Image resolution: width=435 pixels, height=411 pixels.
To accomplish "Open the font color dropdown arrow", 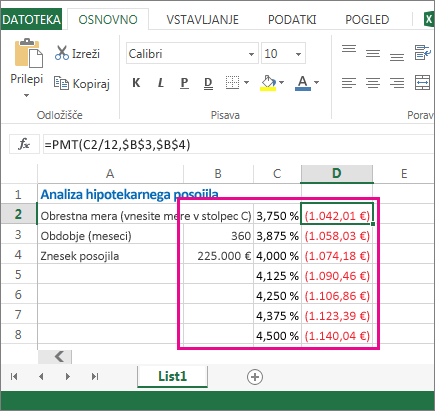I will click(317, 82).
